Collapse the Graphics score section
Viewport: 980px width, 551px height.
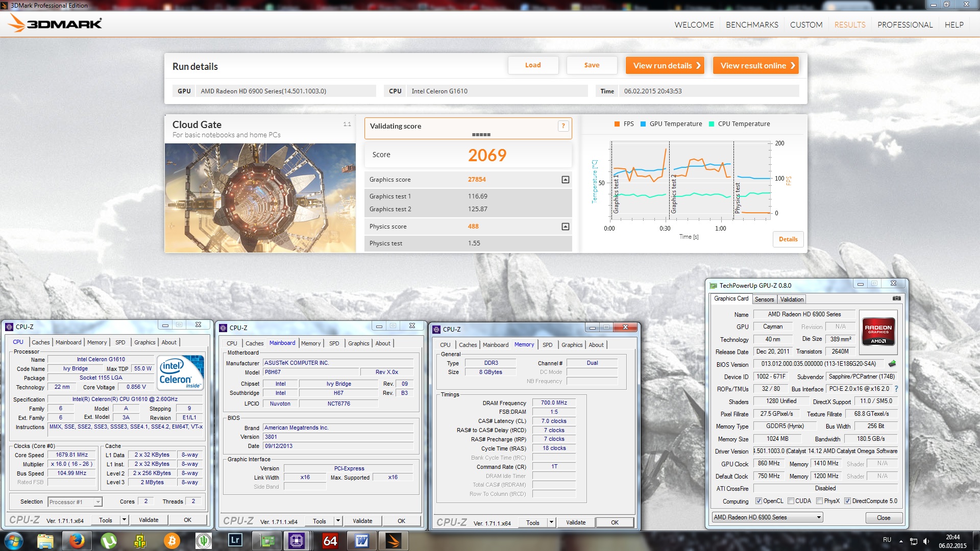tap(565, 180)
